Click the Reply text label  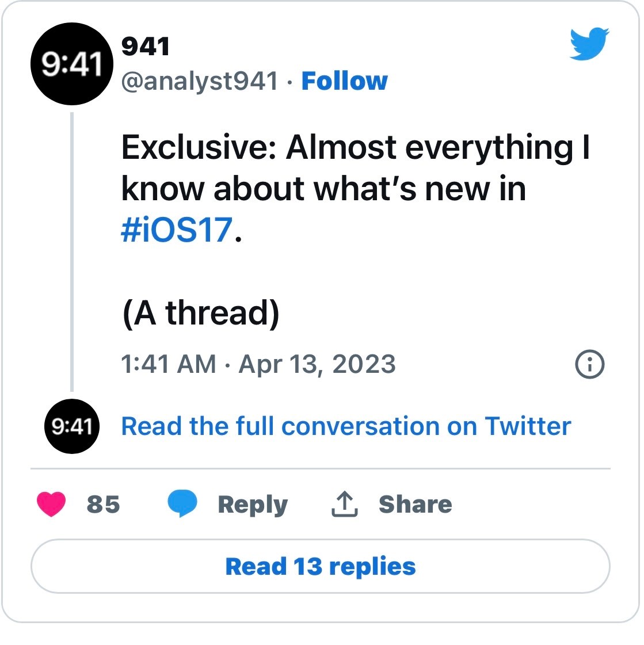[253, 504]
